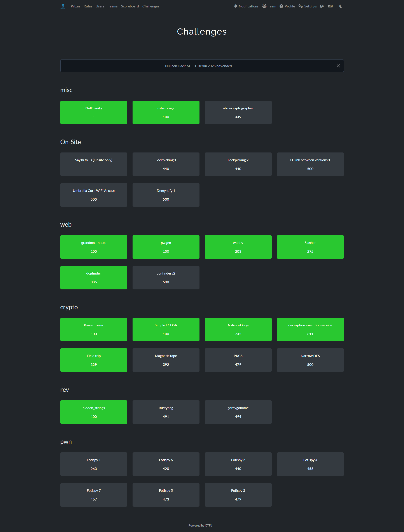
Task: Open the Scoreboard page
Action: (x=130, y=6)
